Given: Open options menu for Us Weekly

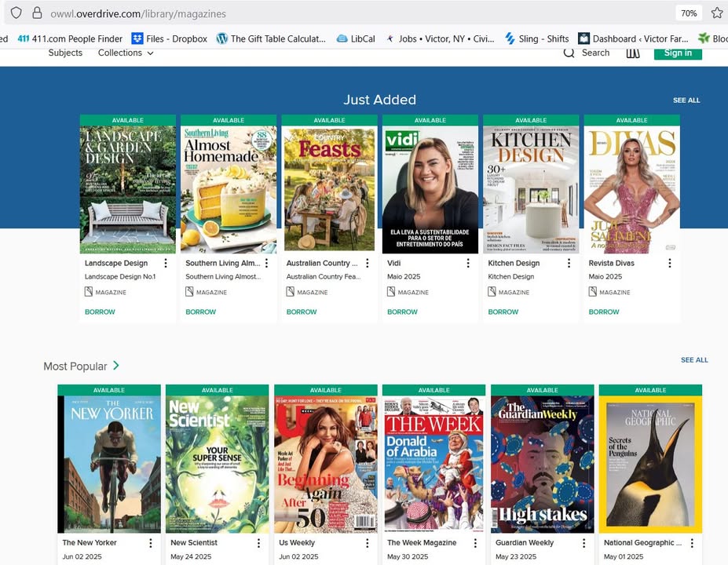Looking at the screenshot, I should [x=368, y=543].
